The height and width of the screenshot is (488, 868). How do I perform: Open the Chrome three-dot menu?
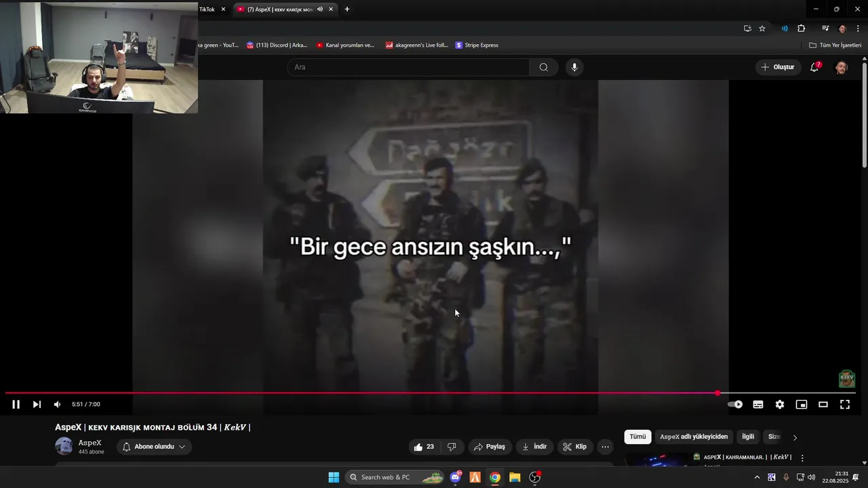point(858,28)
